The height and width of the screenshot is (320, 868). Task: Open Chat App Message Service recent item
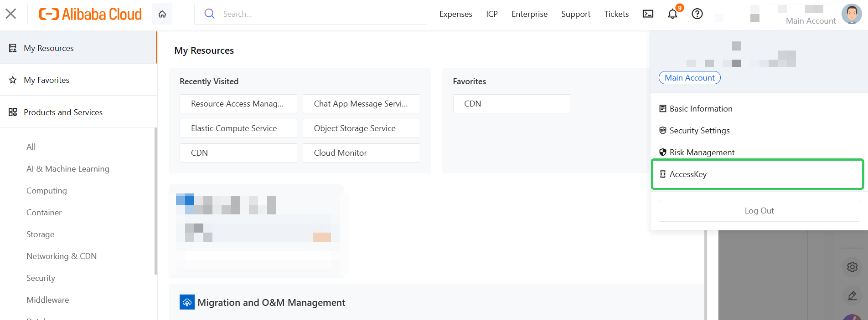[361, 104]
